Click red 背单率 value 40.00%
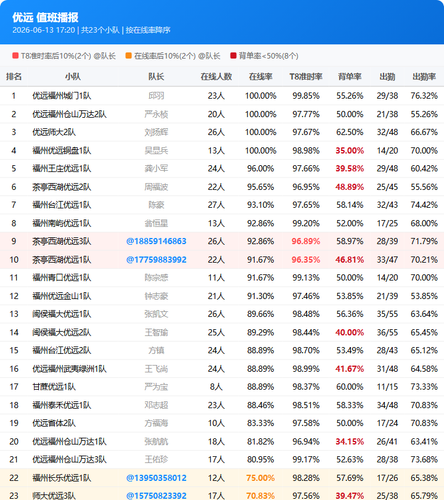 (349, 332)
